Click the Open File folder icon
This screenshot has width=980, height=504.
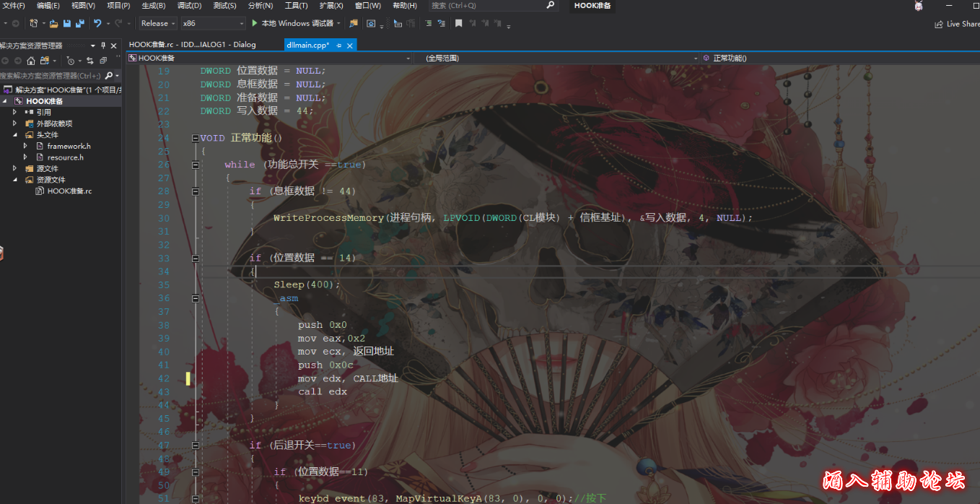(x=53, y=23)
